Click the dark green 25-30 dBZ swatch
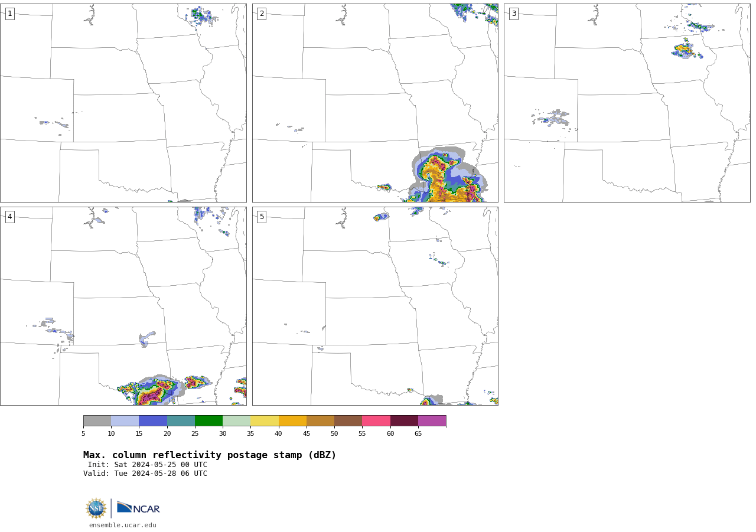Image resolution: width=756 pixels, height=532 pixels. click(208, 420)
